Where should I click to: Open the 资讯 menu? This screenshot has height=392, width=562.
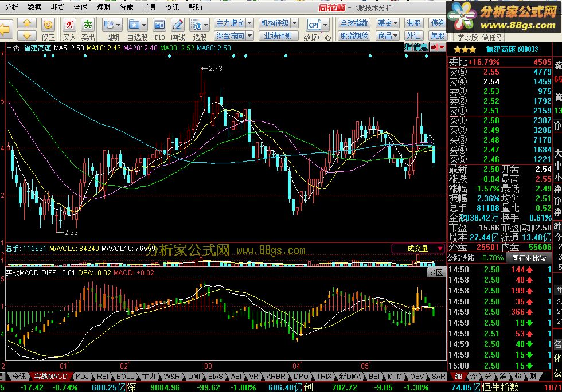pos(172,7)
